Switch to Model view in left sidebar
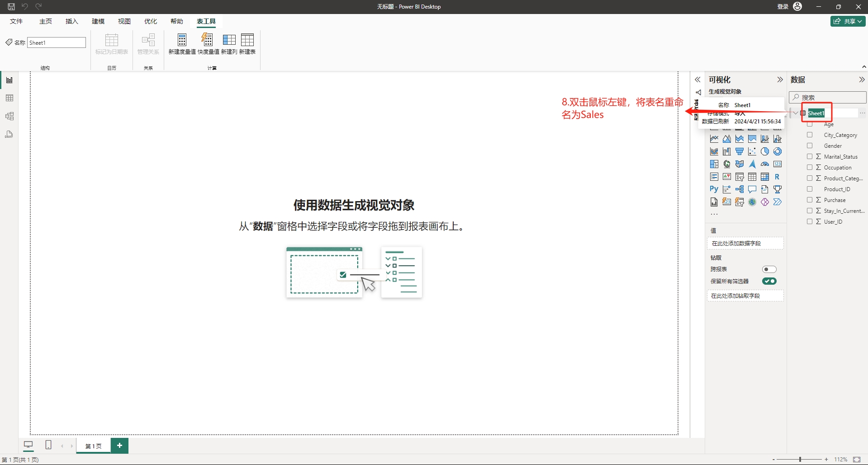The image size is (868, 465). [9, 116]
